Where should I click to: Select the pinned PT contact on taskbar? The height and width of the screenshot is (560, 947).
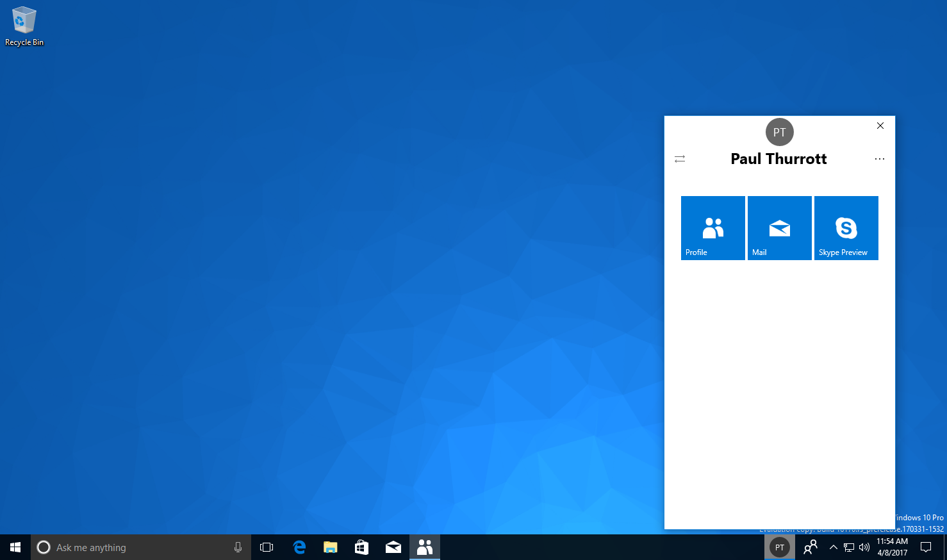[779, 547]
